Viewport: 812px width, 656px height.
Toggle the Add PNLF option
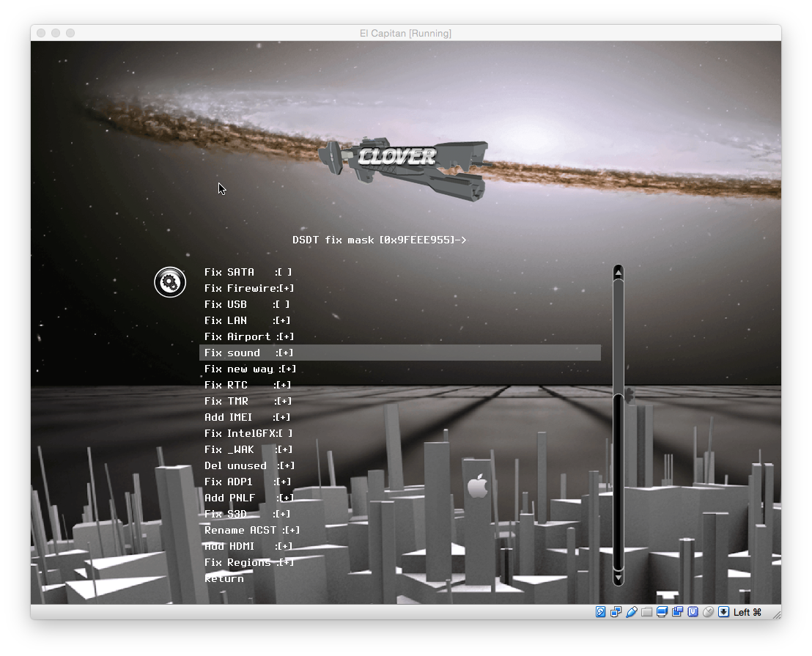click(400, 498)
